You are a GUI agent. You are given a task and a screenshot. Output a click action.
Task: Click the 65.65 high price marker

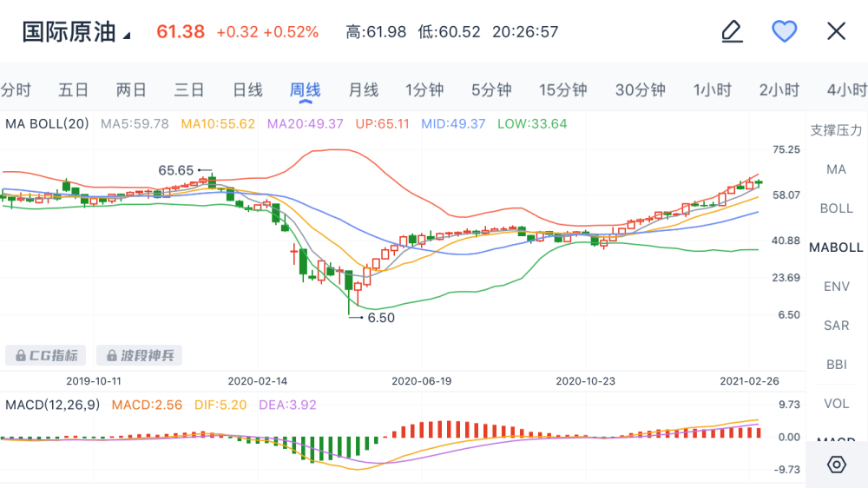pos(176,170)
